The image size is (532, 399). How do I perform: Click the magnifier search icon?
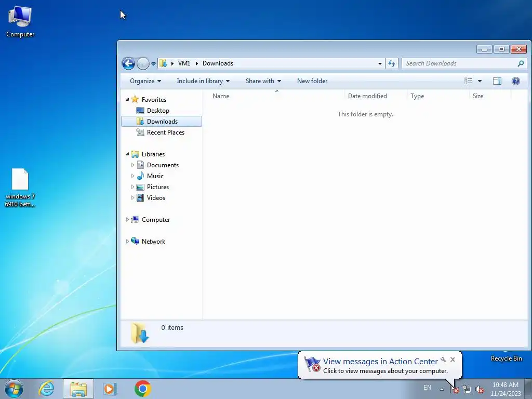521,63
